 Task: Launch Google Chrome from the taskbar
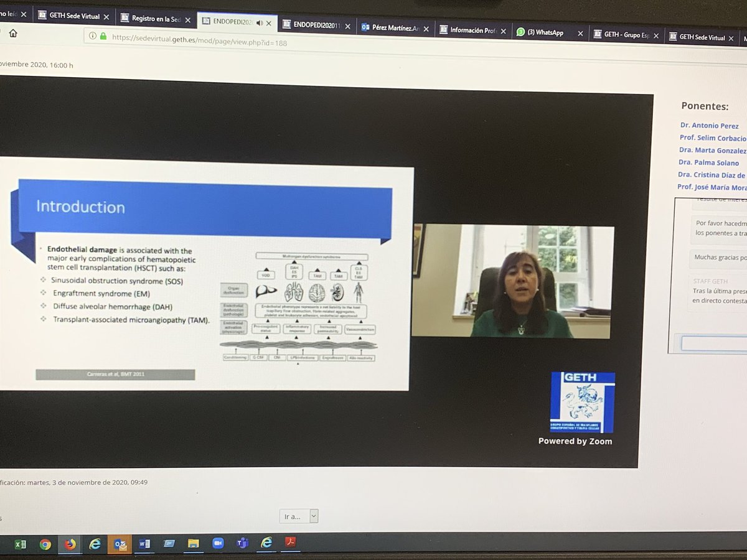click(x=45, y=544)
